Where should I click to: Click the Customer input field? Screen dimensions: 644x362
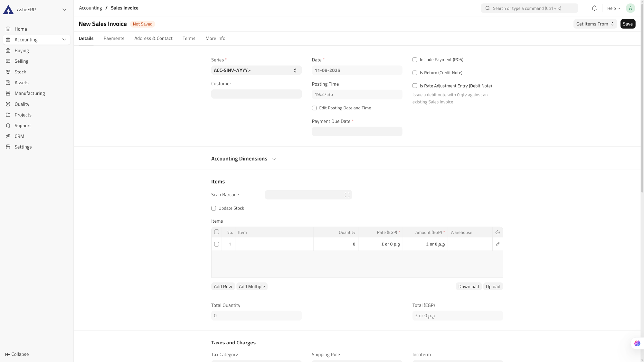[x=256, y=94]
